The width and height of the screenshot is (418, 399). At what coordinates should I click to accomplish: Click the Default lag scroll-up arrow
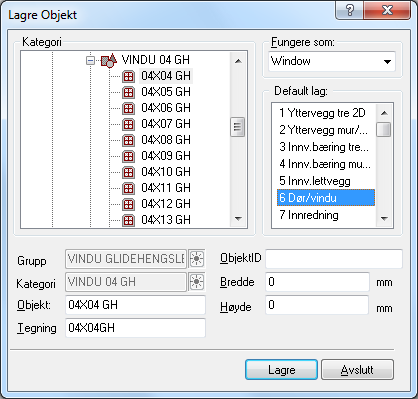pos(384,113)
